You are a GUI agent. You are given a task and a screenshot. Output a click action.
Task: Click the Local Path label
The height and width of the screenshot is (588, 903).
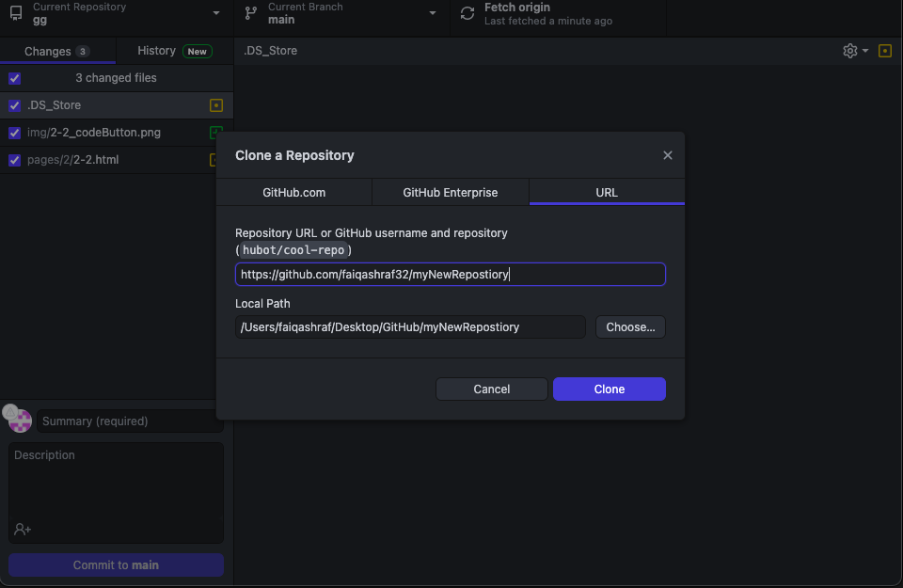[x=262, y=304]
